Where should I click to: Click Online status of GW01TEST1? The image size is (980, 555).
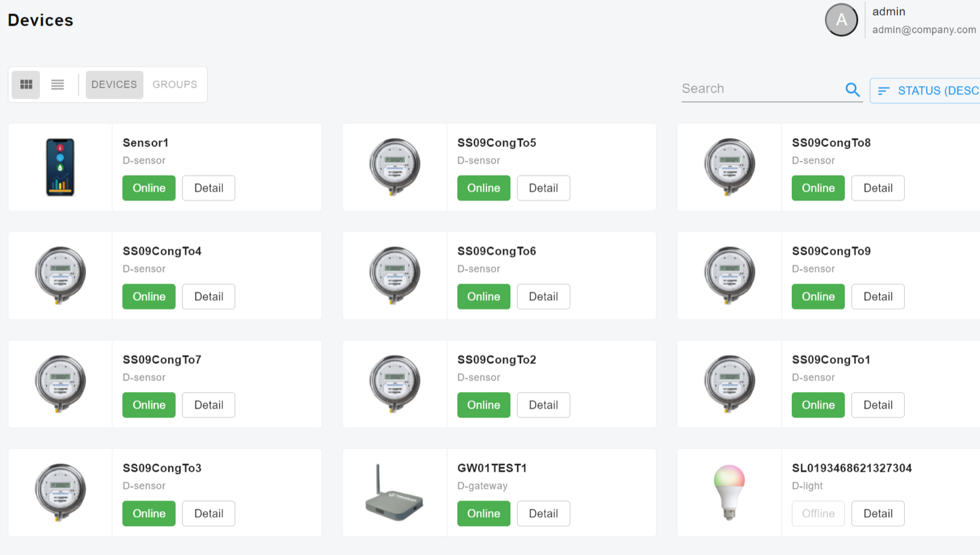484,513
